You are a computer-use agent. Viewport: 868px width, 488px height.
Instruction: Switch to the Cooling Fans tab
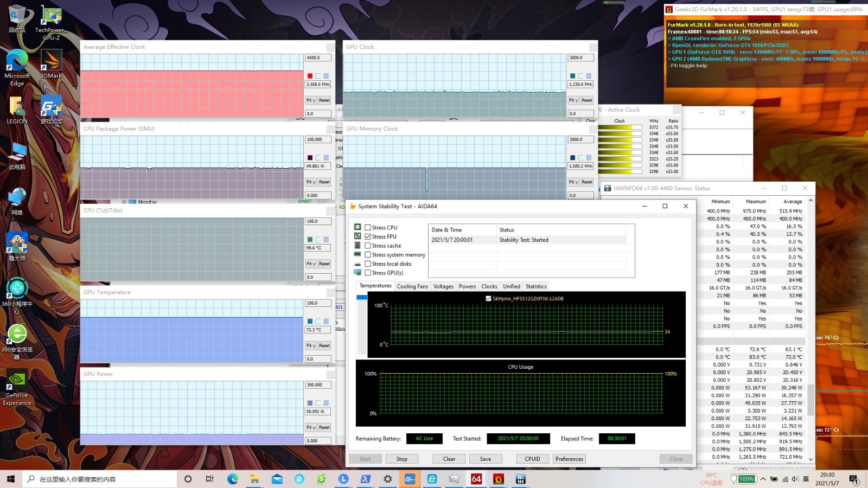tap(412, 286)
